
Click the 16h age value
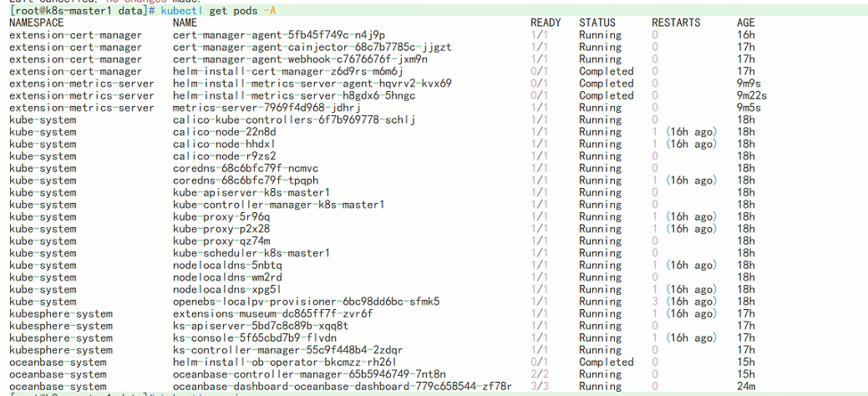(x=746, y=35)
